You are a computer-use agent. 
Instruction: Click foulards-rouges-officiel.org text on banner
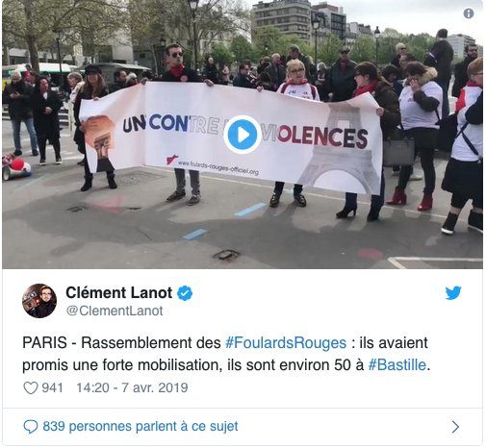pyautogui.click(x=218, y=168)
